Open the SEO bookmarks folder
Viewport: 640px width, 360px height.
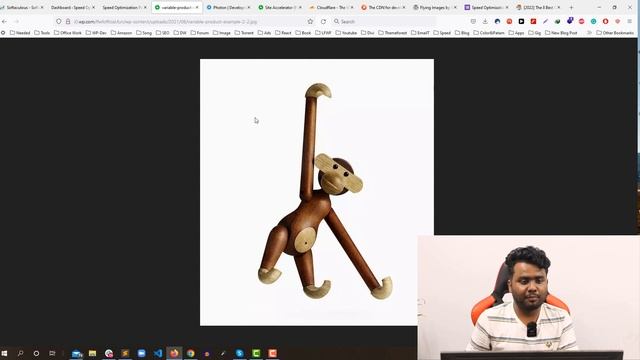pyautogui.click(x=162, y=33)
